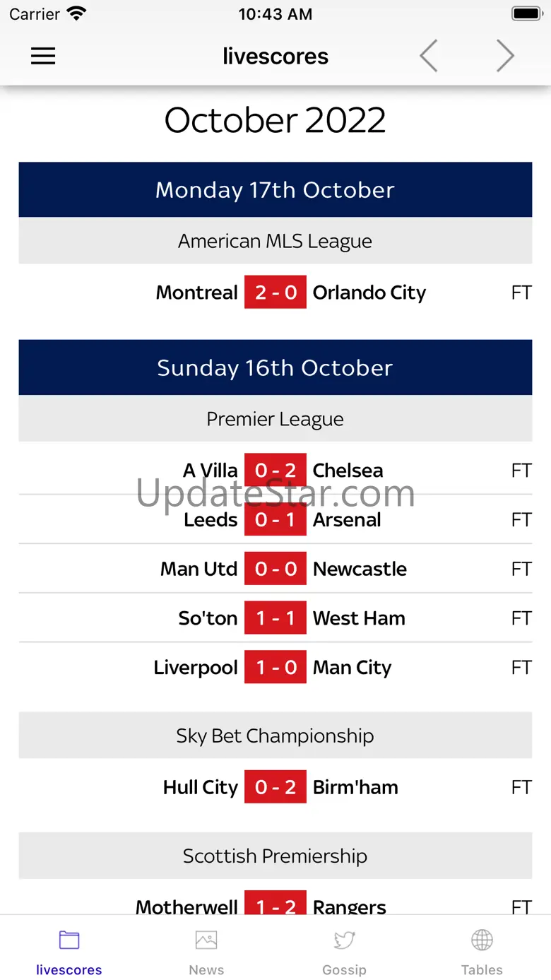Tap the A Villa vs Chelsea score
Screen dimensions: 551x980
[x=275, y=471]
